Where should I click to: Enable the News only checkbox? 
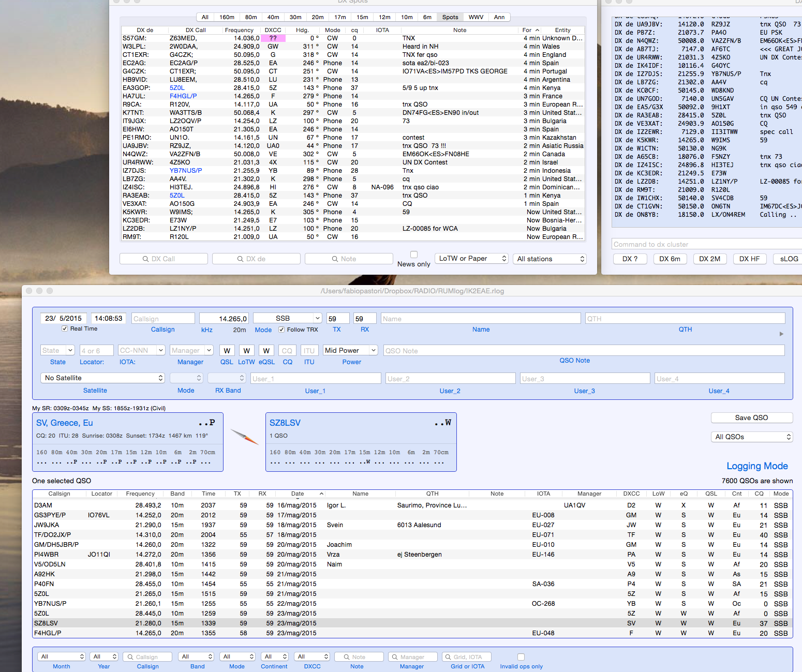click(x=414, y=255)
